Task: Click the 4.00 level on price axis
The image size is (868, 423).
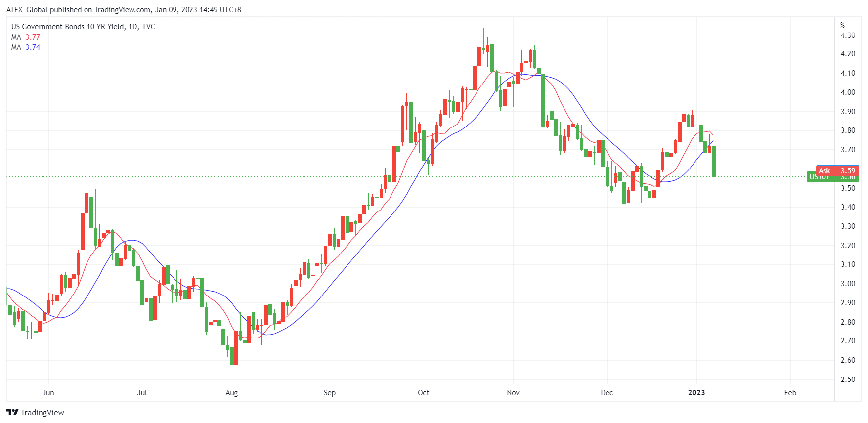Action: 848,92
